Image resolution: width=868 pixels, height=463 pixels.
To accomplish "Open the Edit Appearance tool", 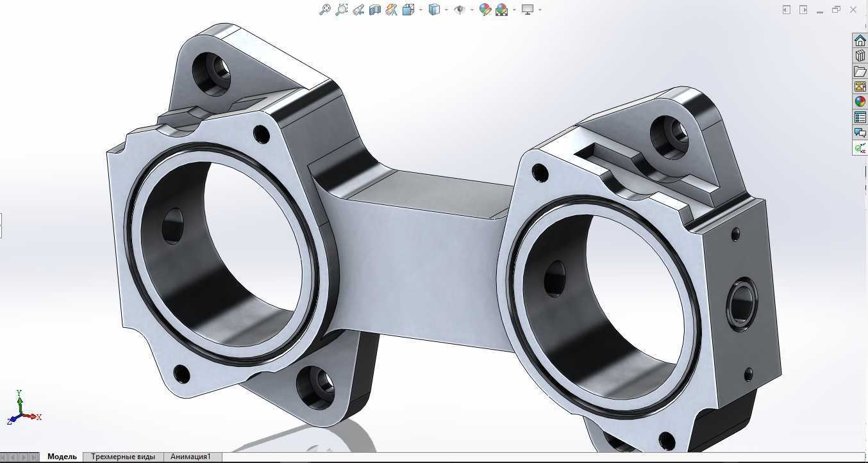I will coord(485,10).
